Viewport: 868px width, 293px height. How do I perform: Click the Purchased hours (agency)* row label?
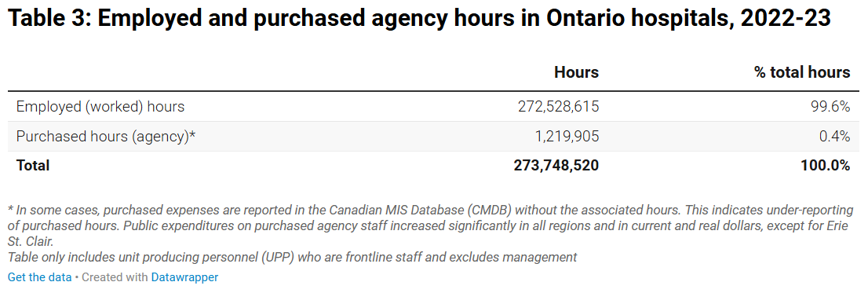(106, 136)
